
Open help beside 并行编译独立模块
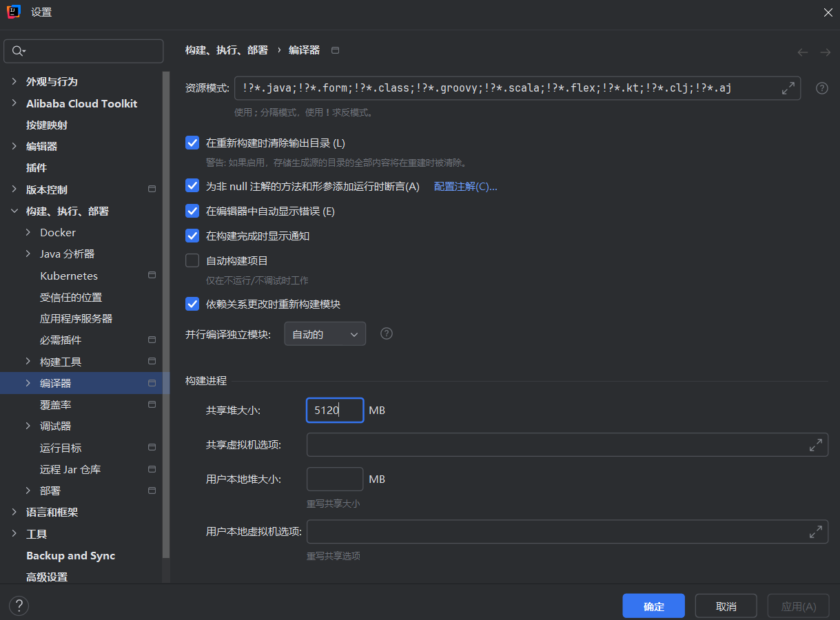tap(386, 333)
